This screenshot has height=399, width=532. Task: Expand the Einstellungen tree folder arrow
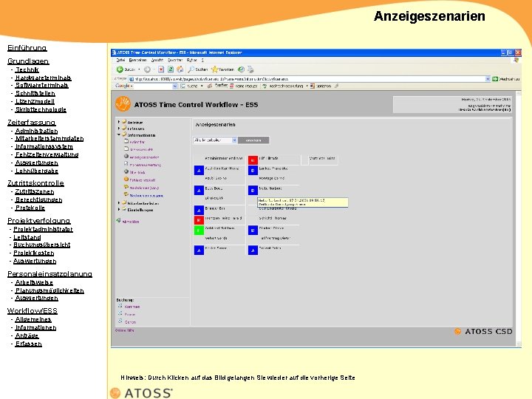point(119,209)
